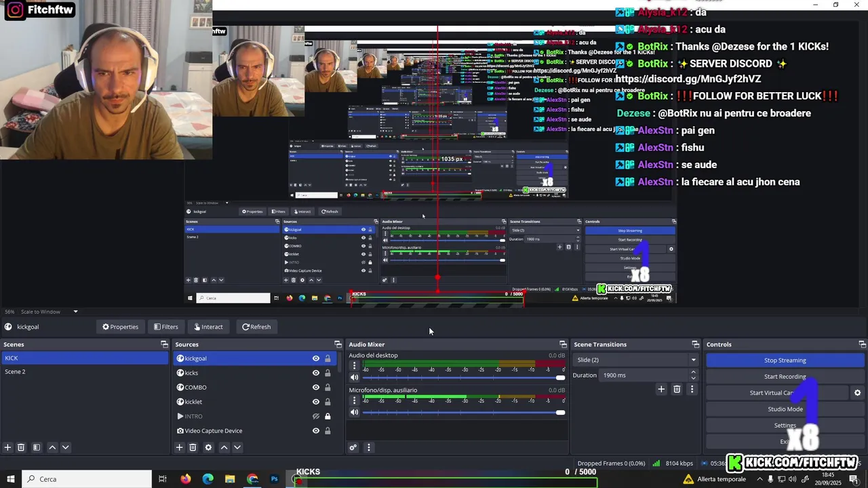Select the kicklet source row
868x488 pixels.
point(254,402)
